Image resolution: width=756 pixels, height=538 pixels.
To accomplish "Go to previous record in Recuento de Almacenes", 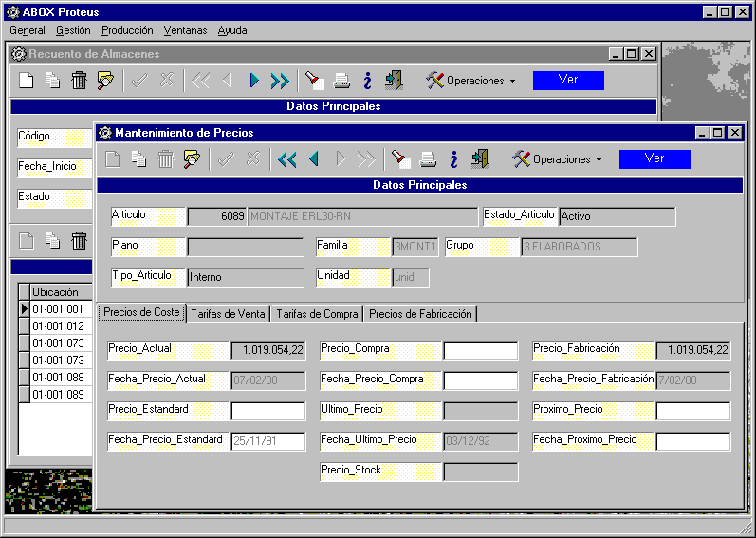I will click(x=228, y=81).
